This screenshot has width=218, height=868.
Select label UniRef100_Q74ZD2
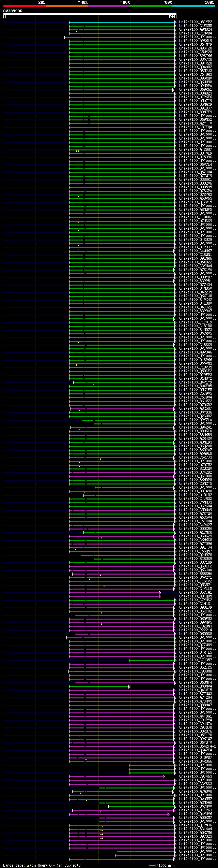[196, 473]
